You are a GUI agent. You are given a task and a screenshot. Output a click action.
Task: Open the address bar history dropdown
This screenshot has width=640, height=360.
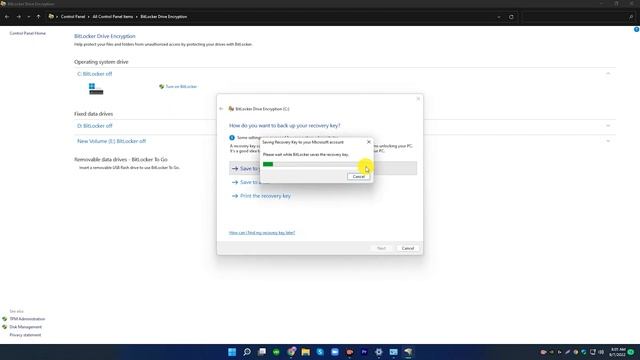pyautogui.click(x=499, y=17)
